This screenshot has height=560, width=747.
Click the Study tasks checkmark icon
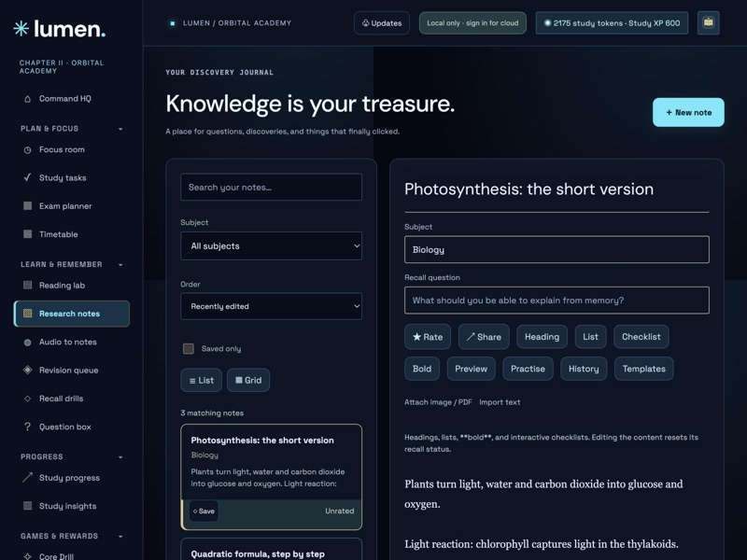28,177
